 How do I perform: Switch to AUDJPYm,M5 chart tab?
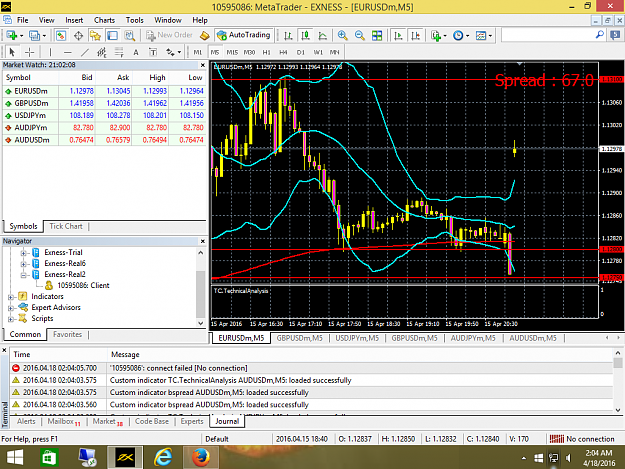tap(473, 338)
